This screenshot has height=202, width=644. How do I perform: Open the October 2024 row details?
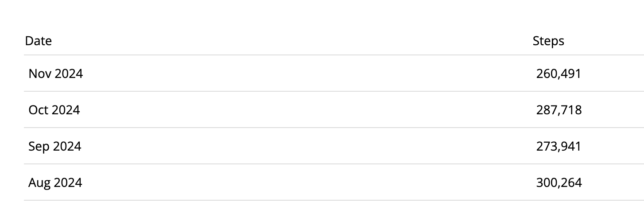pos(334,110)
